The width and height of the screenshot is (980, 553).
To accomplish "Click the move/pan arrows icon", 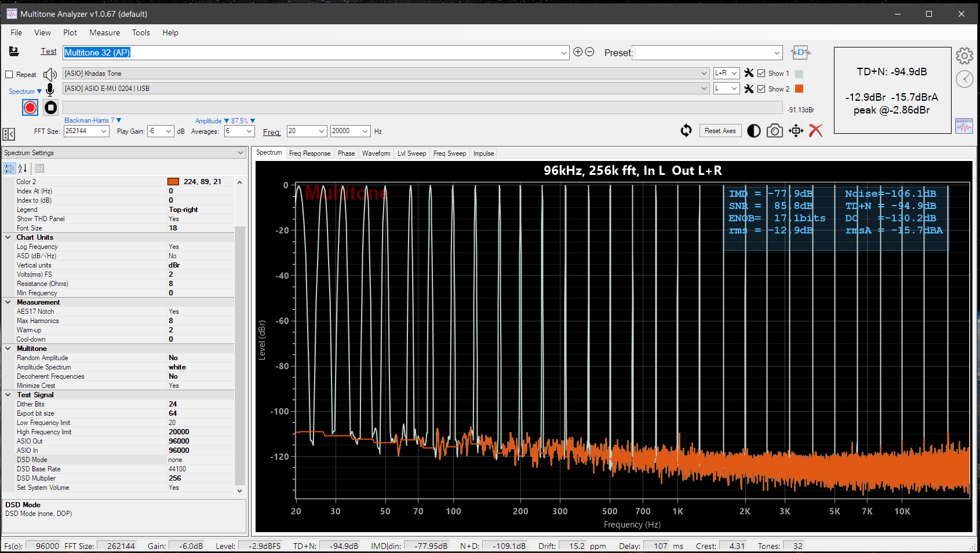I will pyautogui.click(x=796, y=131).
